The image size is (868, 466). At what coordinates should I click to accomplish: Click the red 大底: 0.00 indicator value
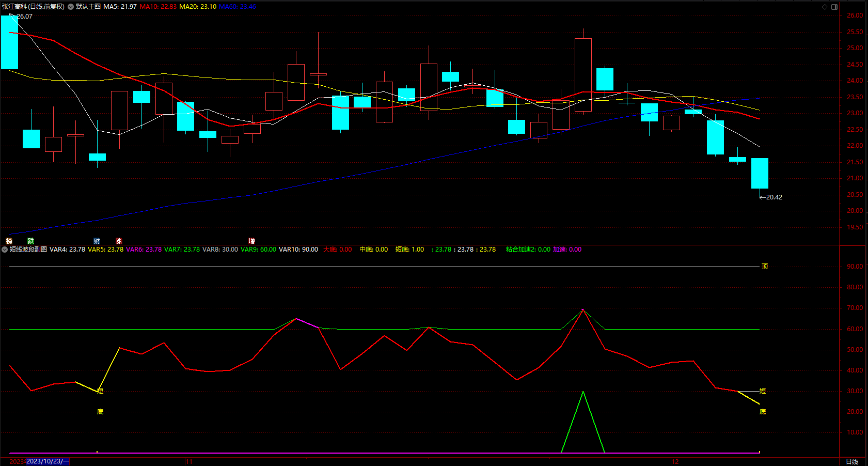point(338,250)
